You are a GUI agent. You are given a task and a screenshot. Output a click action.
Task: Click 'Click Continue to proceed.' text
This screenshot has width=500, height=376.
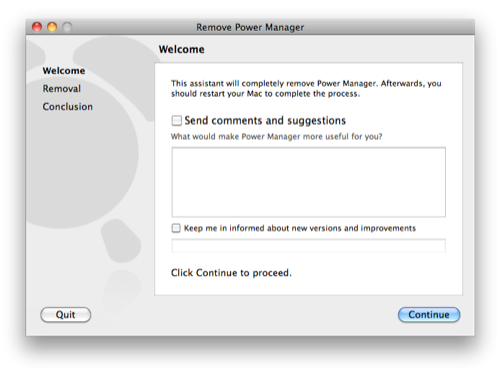coord(231,273)
